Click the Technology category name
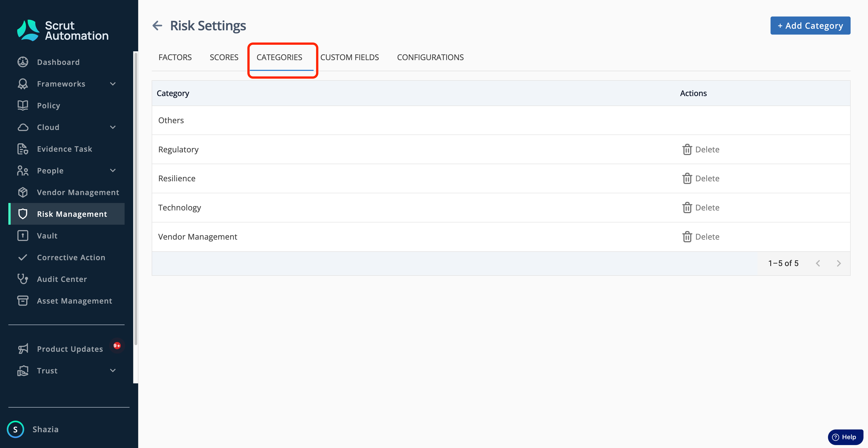Image resolution: width=868 pixels, height=448 pixels. [180, 207]
